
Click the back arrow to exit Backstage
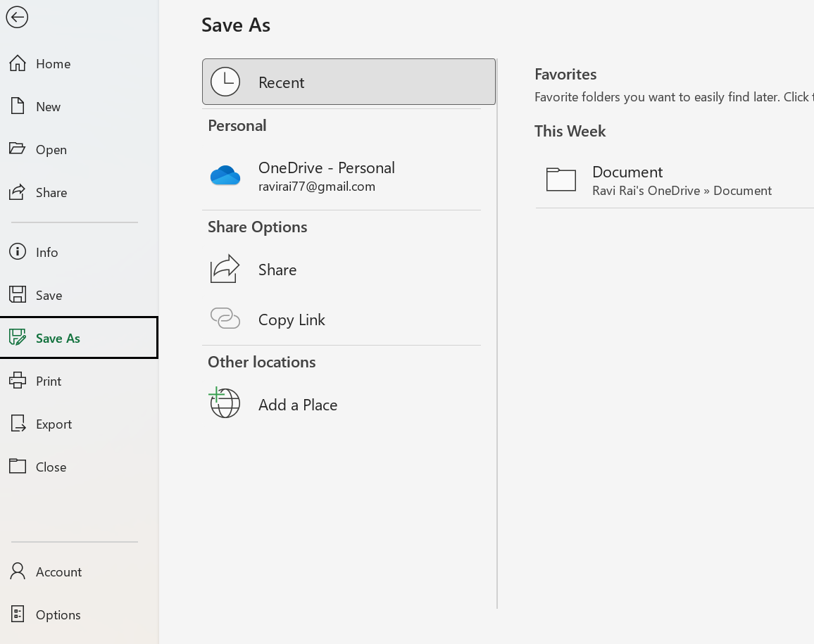[x=17, y=17]
